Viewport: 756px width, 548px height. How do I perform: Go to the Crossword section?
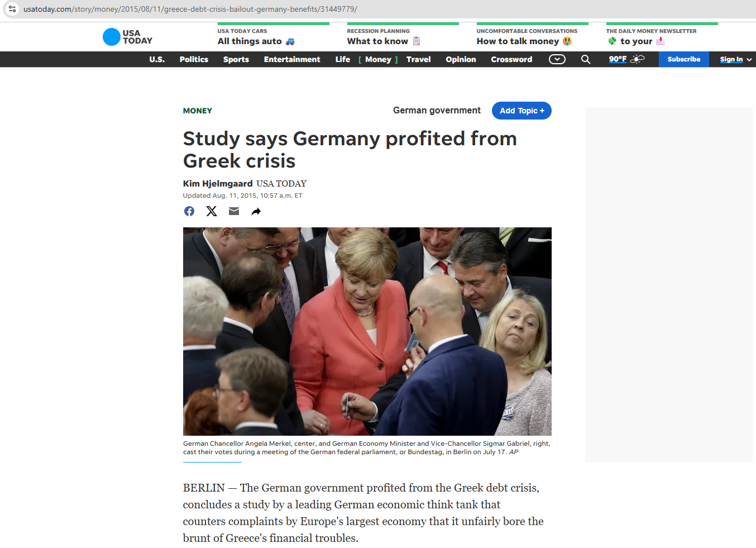(x=511, y=59)
